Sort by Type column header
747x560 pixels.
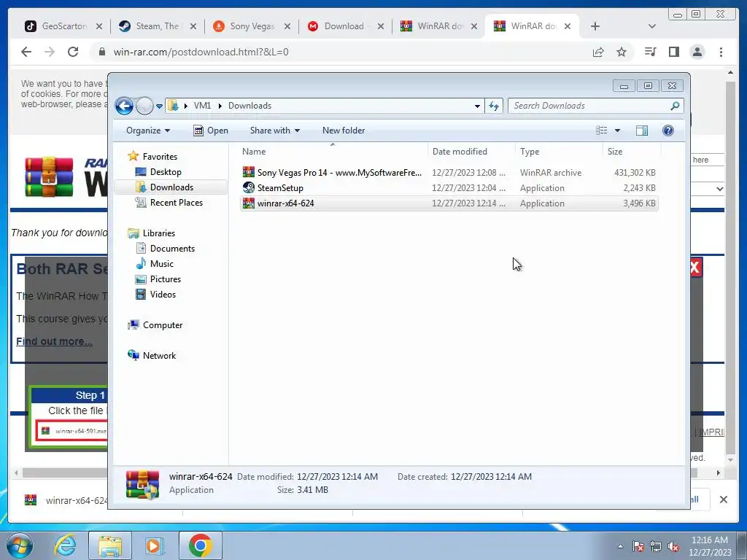pos(558,152)
